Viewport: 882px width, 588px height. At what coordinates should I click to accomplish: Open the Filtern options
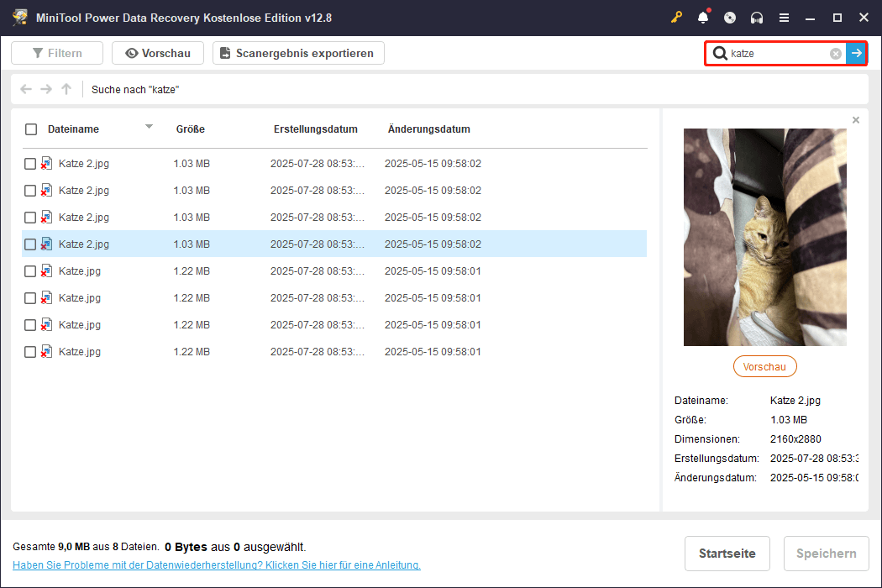56,52
